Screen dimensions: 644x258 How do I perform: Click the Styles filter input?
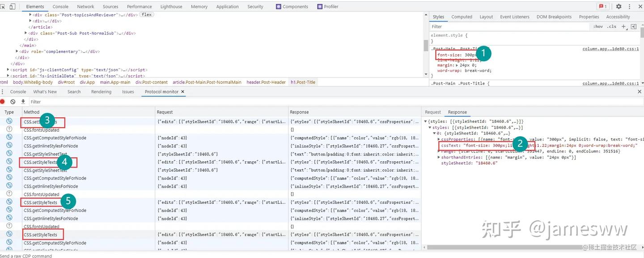[x=510, y=26]
